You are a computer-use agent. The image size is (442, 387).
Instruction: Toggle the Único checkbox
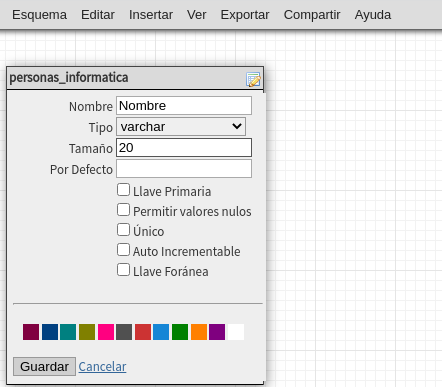(x=123, y=230)
